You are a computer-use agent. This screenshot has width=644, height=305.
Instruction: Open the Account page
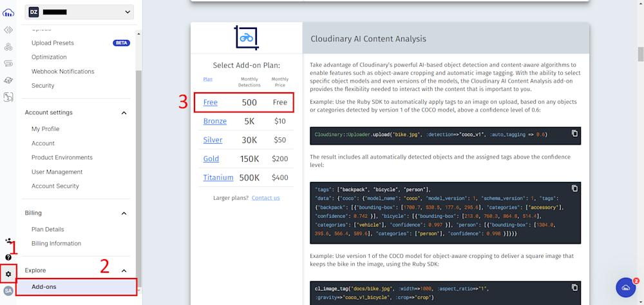point(43,143)
